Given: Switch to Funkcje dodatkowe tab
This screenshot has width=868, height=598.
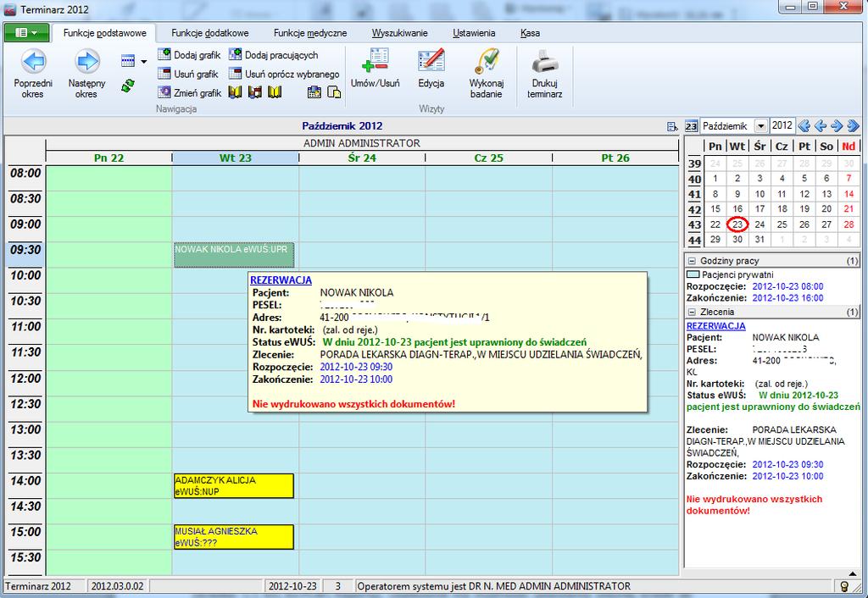Looking at the screenshot, I should tap(210, 33).
